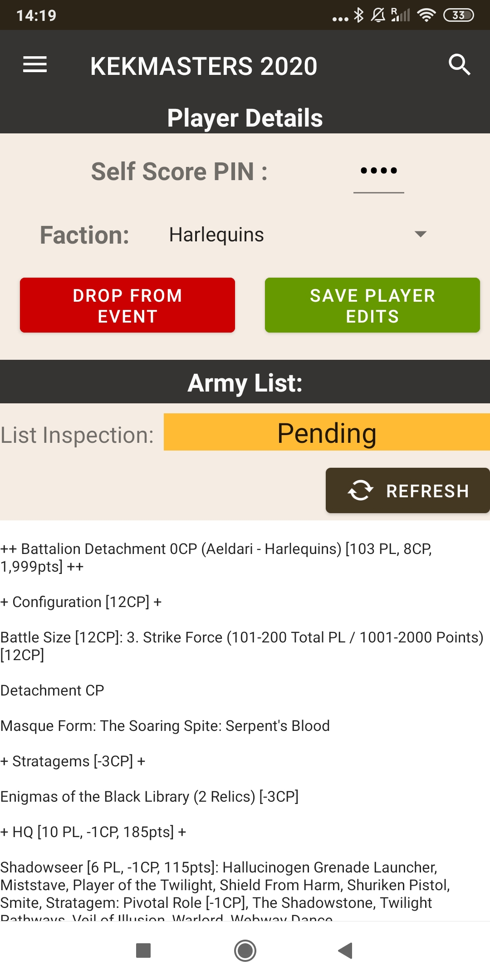Screen dimensions: 490x980
Task: Click the refresh arrows icon
Action: [x=360, y=490]
